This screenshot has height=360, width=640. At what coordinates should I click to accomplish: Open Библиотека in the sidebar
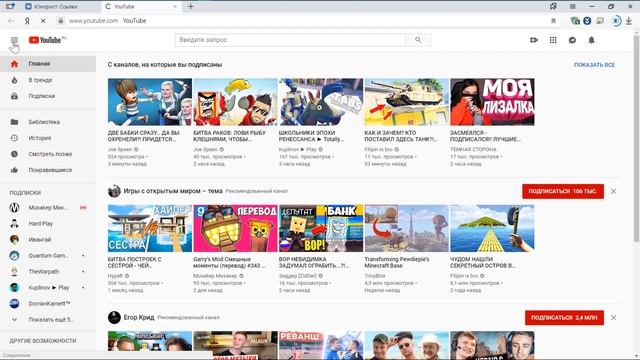point(48,122)
